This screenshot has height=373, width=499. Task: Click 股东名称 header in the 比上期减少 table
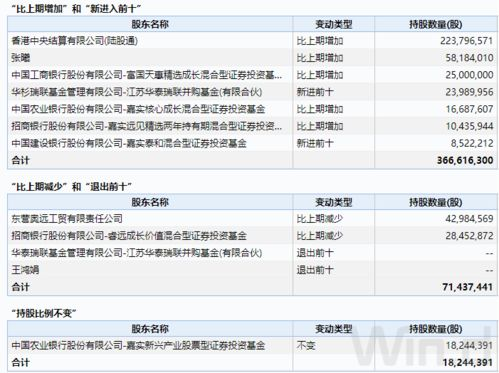150,202
